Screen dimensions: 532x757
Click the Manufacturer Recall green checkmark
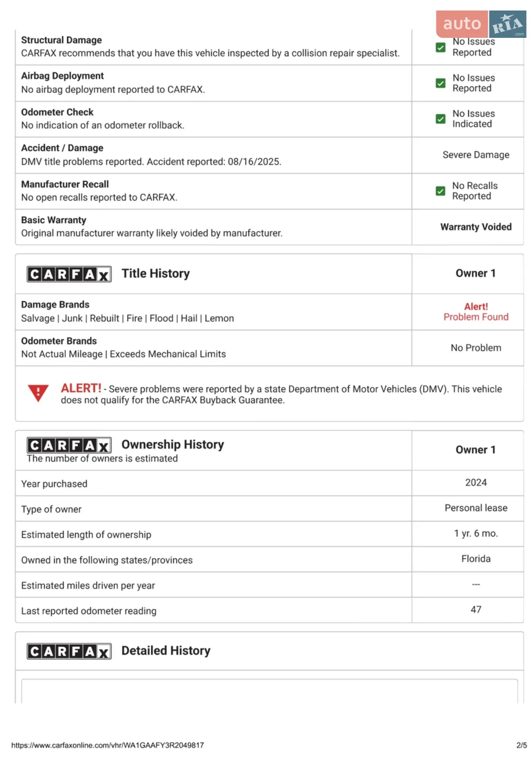(x=441, y=191)
